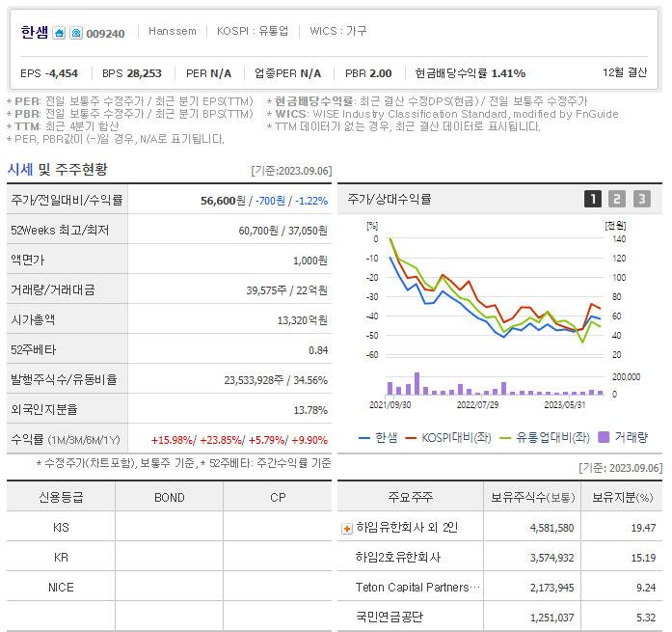Screen dimensions: 672x632
Task: Click the CP column header
Action: (x=278, y=497)
